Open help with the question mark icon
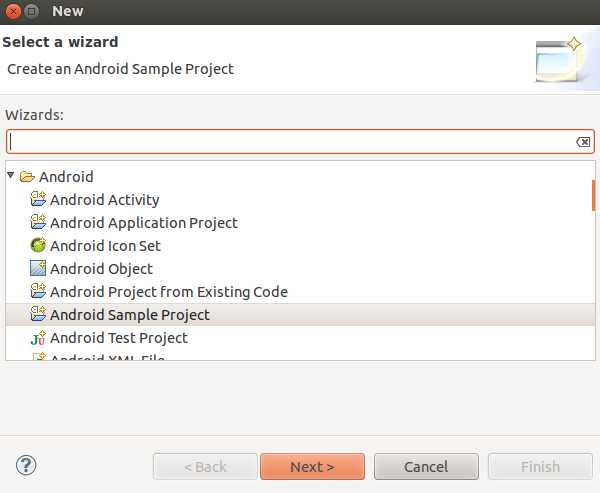Image resolution: width=600 pixels, height=493 pixels. click(26, 465)
